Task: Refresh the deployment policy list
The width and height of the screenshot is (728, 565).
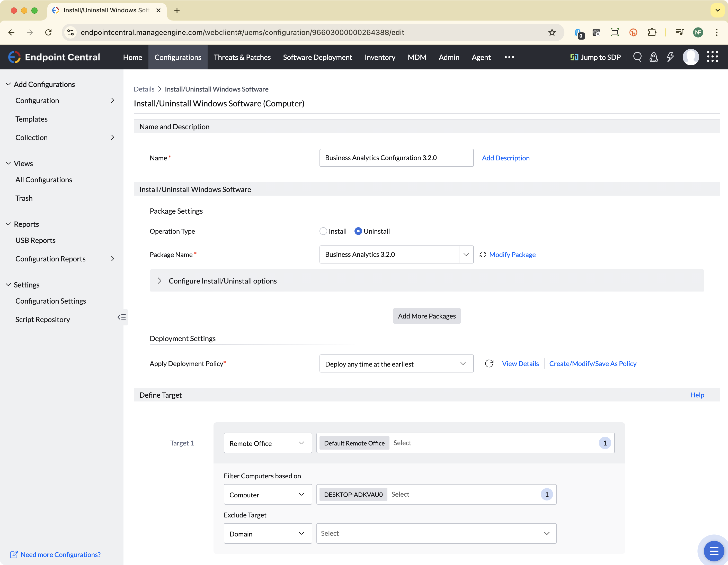Action: click(x=489, y=363)
